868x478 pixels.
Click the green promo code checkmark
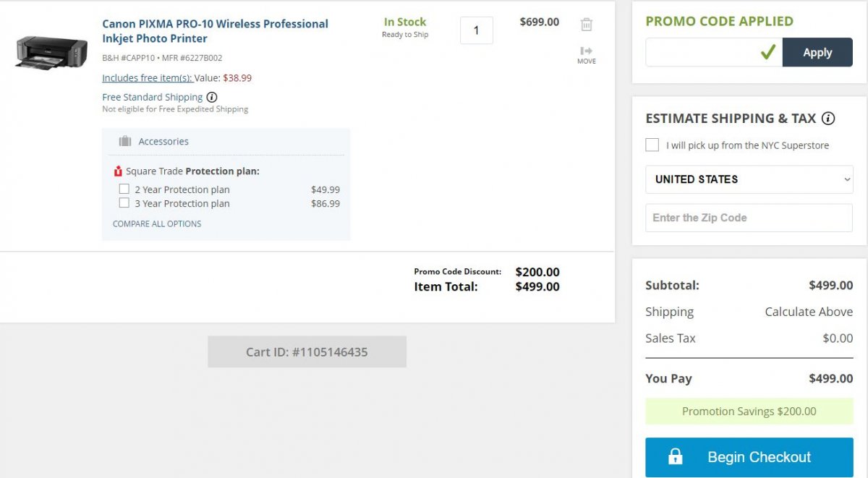(x=768, y=52)
